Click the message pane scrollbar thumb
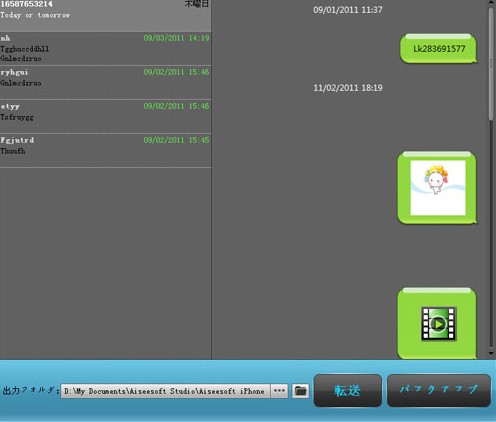This screenshot has width=496, height=422. (x=491, y=63)
